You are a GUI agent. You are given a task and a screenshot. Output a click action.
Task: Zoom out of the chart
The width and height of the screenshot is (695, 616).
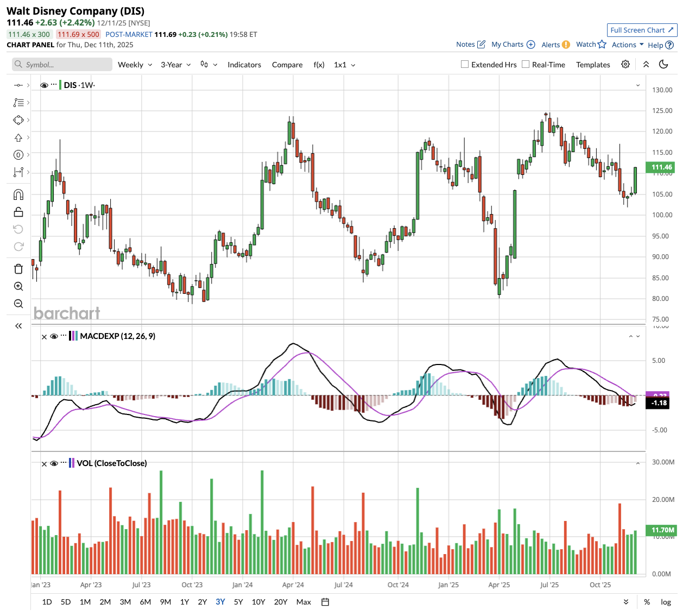click(18, 304)
